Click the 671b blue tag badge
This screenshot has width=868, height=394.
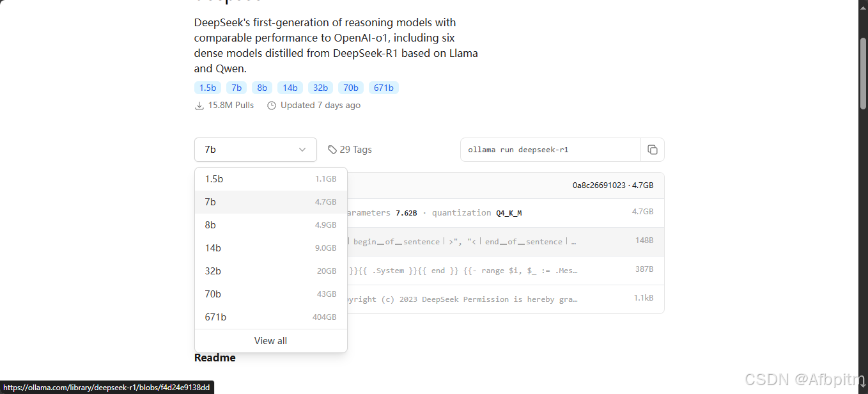(x=384, y=88)
